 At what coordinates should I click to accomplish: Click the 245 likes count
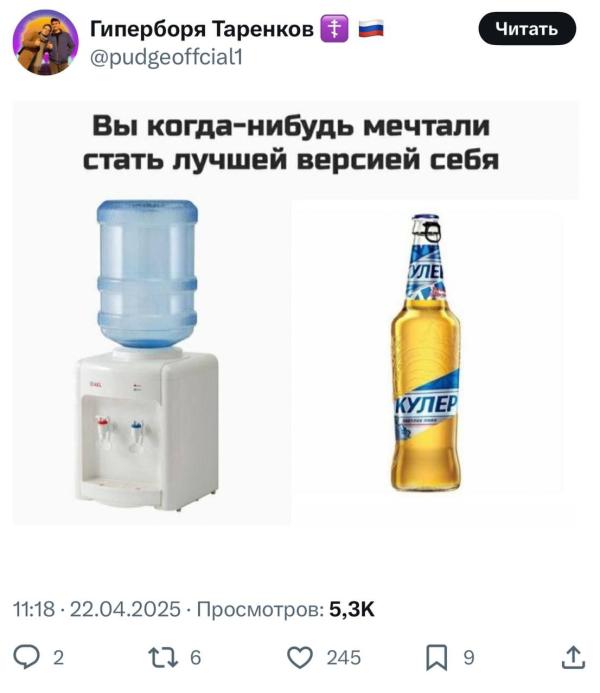click(x=344, y=658)
